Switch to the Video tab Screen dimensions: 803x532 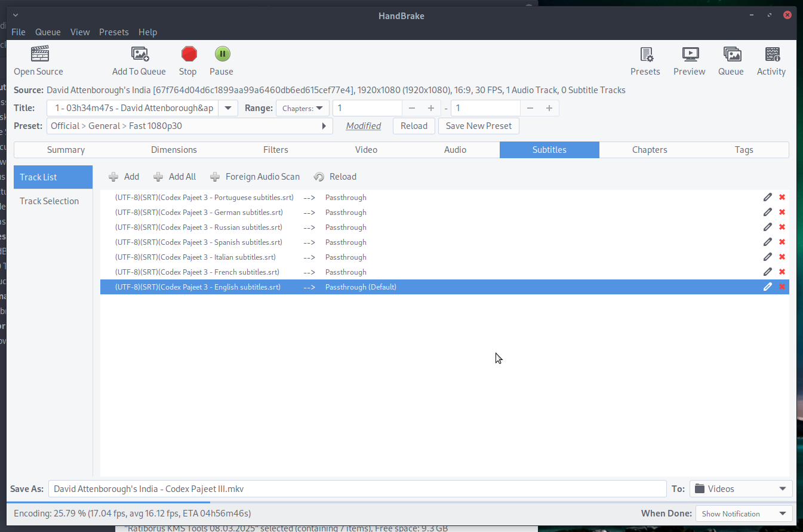366,150
